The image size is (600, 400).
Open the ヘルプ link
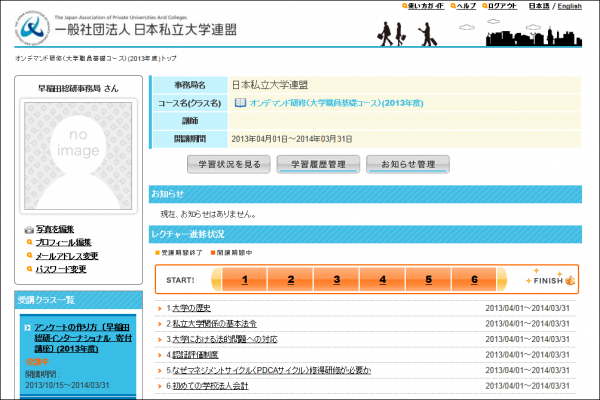[466, 6]
